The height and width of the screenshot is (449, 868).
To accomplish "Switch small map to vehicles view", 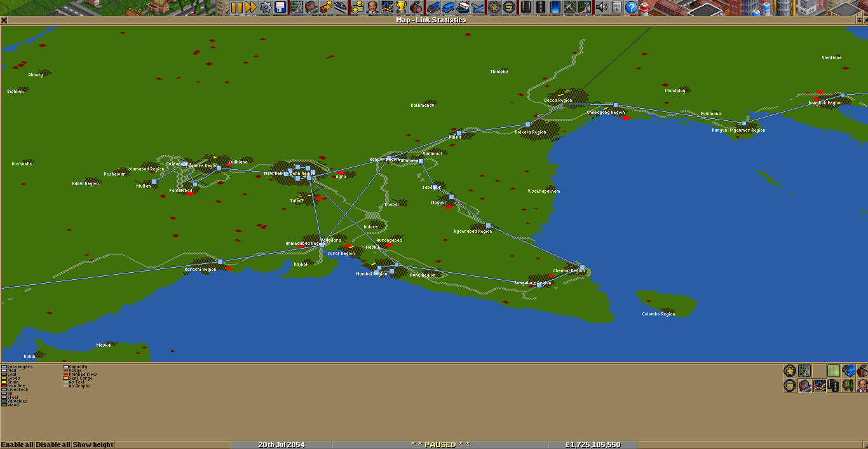I will click(x=848, y=371).
